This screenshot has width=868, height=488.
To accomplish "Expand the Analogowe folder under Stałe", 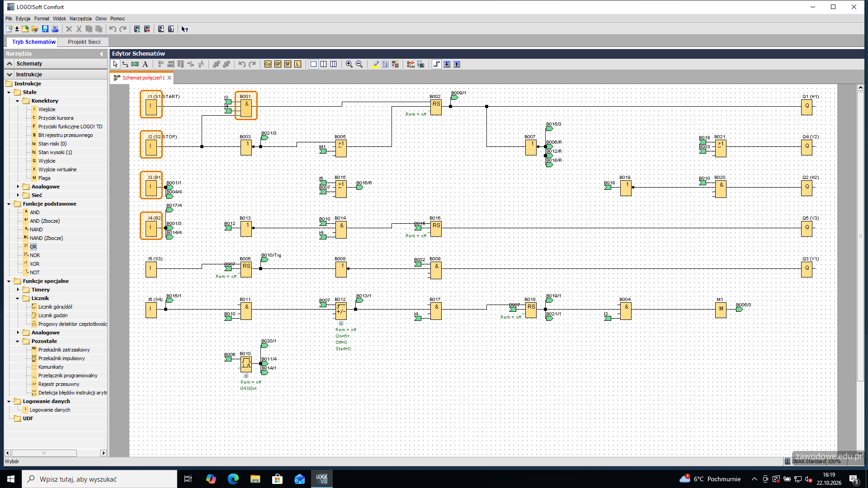I will click(18, 187).
